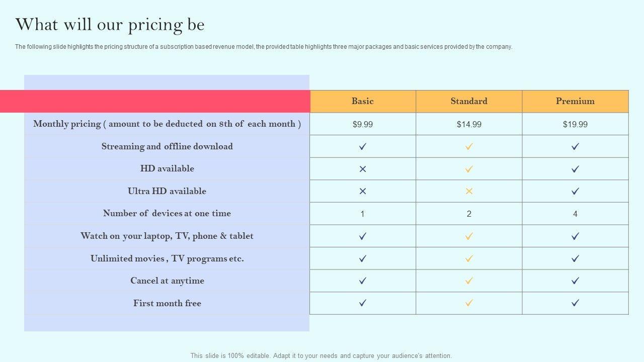The height and width of the screenshot is (362, 644).
Task: Select the Basic column header
Action: 363,101
